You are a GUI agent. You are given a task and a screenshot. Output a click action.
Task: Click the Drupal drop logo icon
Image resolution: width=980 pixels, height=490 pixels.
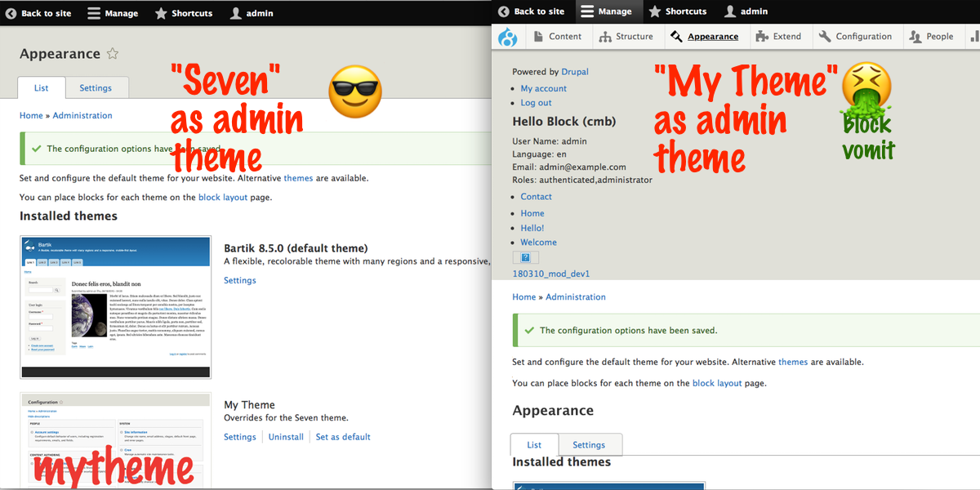[x=508, y=37]
